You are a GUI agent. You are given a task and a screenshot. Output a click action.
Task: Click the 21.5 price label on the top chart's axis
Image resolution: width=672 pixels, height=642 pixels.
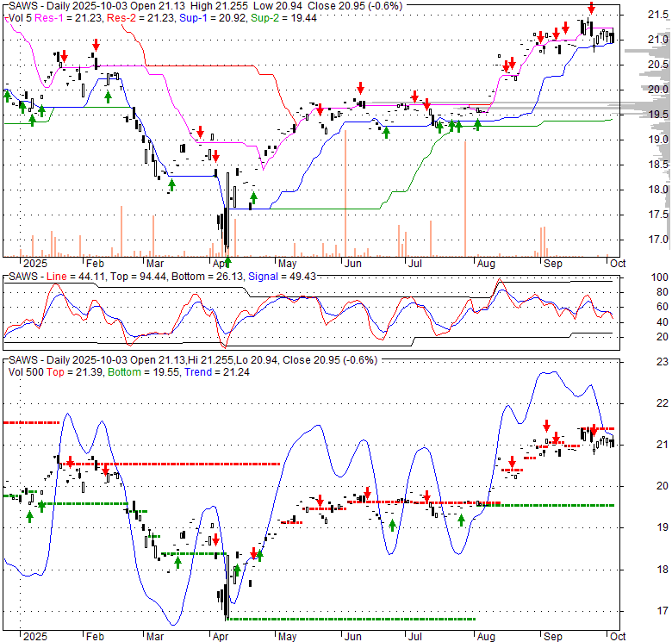tap(657, 15)
